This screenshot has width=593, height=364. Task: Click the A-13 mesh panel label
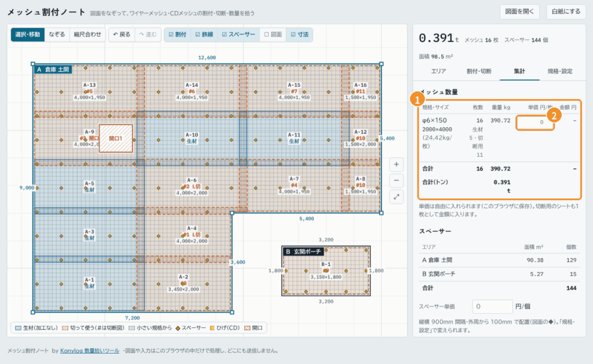[x=90, y=91]
